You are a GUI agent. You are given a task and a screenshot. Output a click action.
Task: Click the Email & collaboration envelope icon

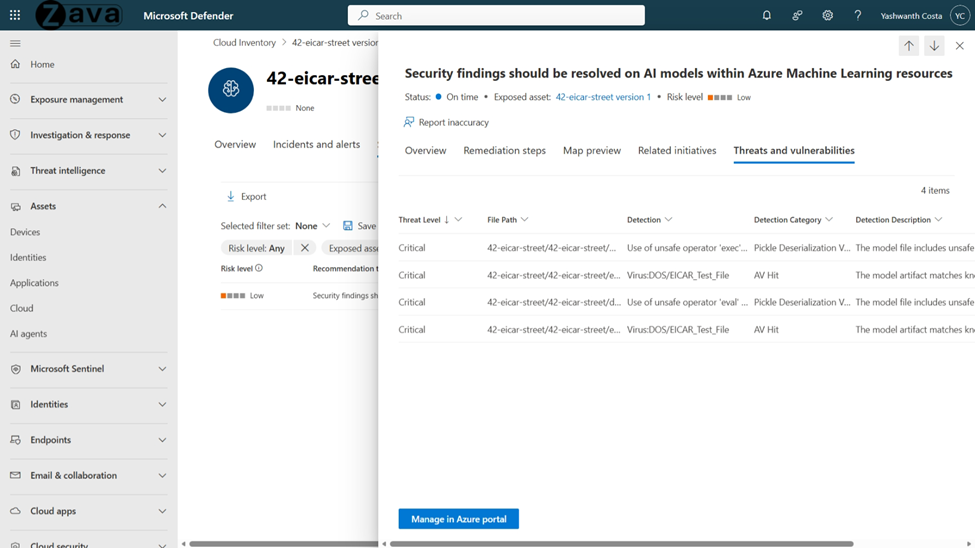[x=16, y=475]
